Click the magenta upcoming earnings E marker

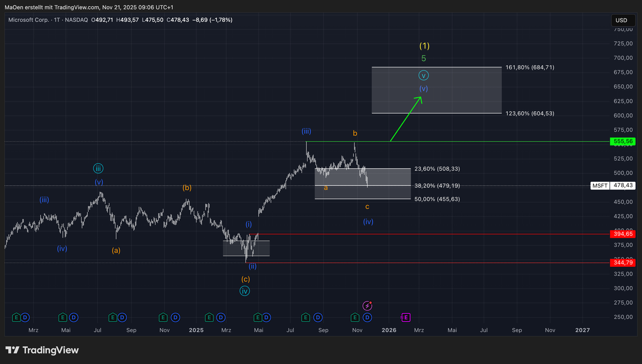406,317
